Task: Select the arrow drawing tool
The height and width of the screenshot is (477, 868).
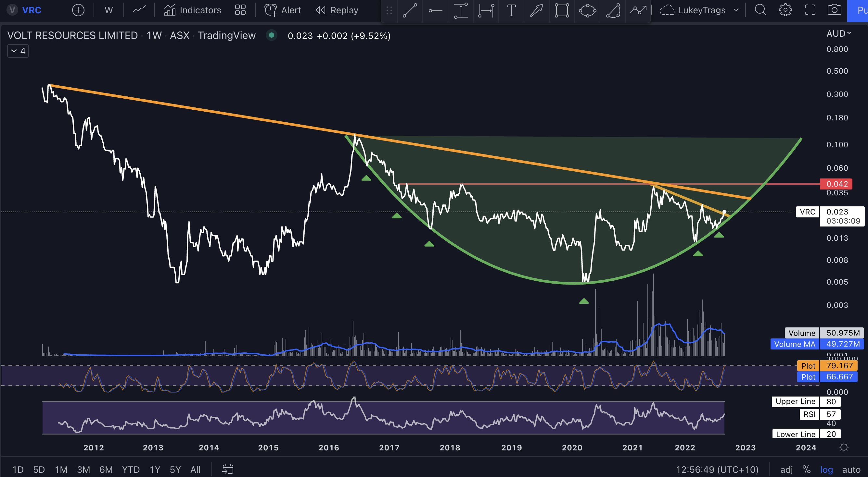Action: point(536,10)
